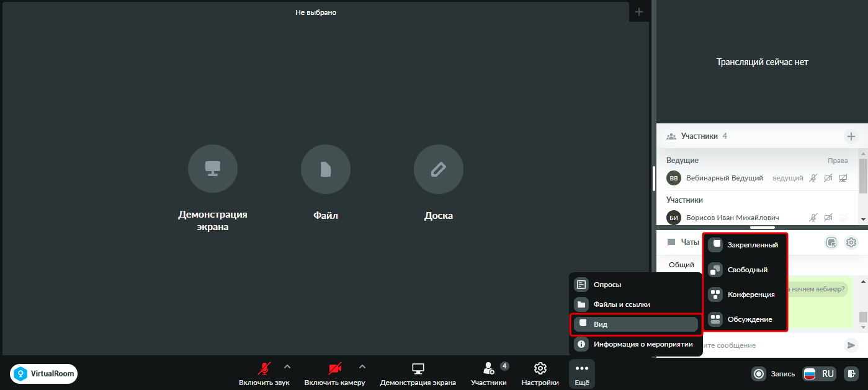Choose the Файл document icon
The width and height of the screenshot is (868, 390).
click(326, 169)
